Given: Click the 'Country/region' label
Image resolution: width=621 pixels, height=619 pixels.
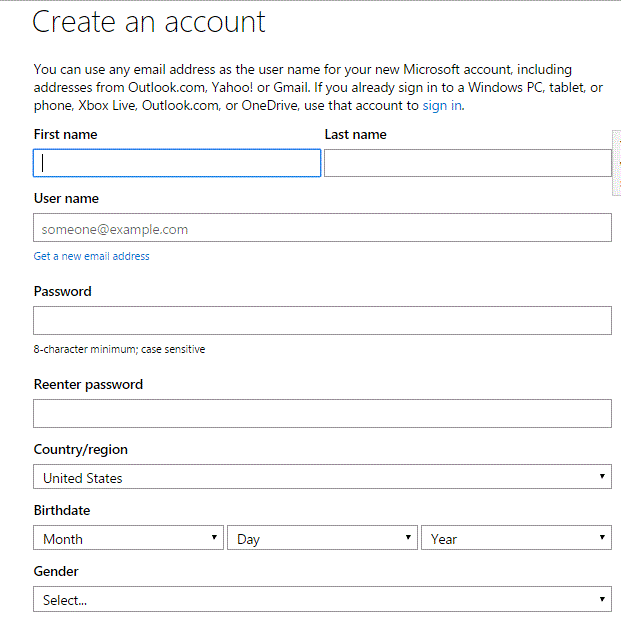Looking at the screenshot, I should pyautogui.click(x=81, y=449).
